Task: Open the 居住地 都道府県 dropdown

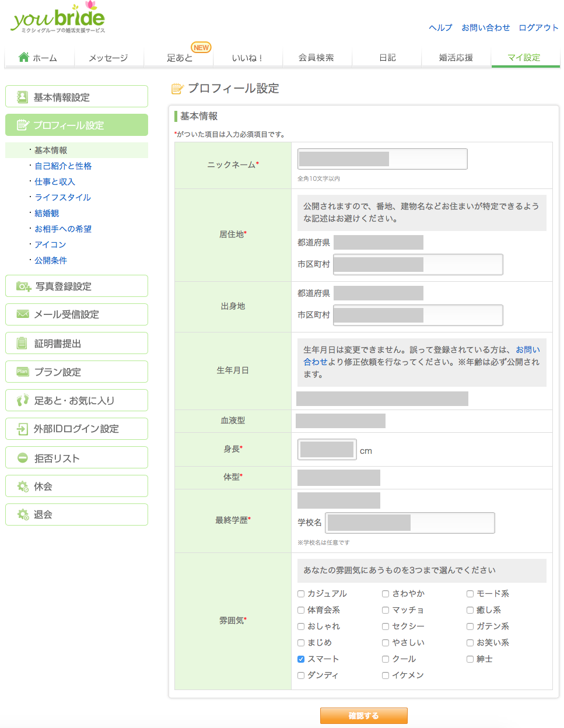Action: coord(378,243)
